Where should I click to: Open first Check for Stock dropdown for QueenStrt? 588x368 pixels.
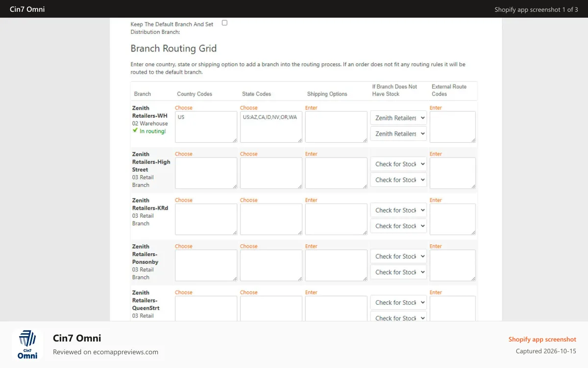point(398,302)
